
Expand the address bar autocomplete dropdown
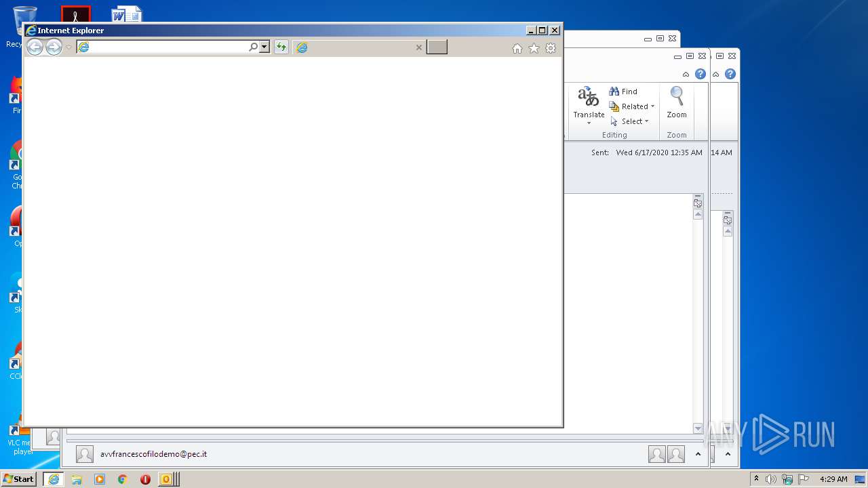click(x=264, y=47)
